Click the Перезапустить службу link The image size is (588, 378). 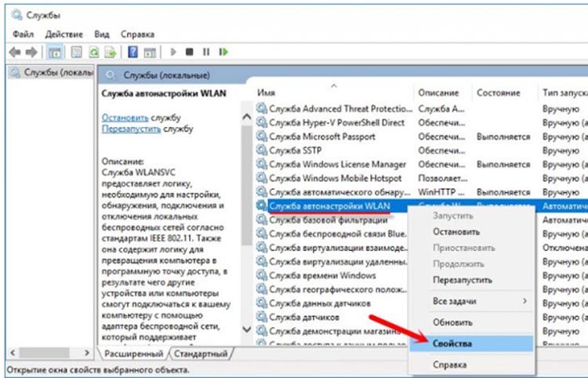[x=131, y=129]
